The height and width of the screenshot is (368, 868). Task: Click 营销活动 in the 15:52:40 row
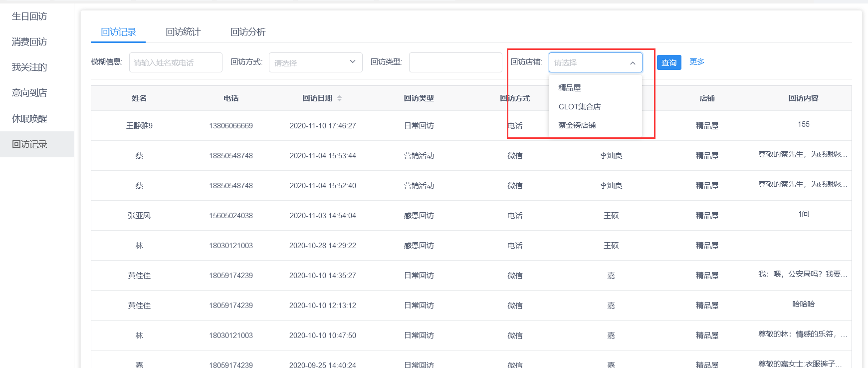419,186
